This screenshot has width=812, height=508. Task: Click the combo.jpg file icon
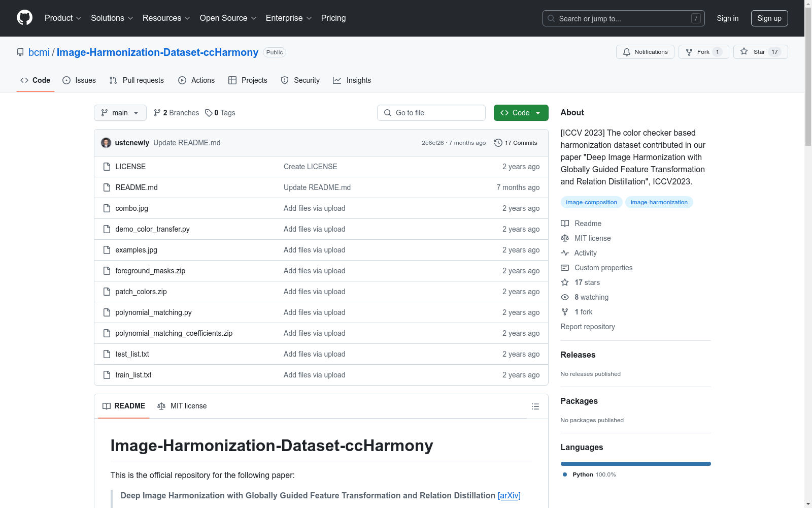point(107,208)
